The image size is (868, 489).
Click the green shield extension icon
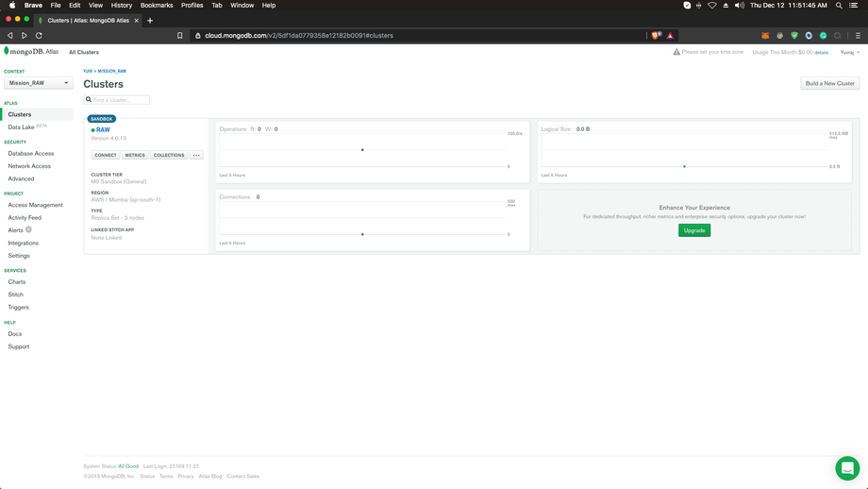point(794,36)
